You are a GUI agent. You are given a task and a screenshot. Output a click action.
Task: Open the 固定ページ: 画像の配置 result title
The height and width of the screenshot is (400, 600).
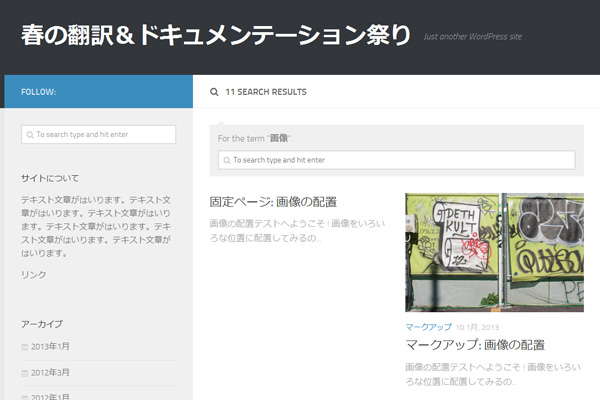(x=273, y=202)
